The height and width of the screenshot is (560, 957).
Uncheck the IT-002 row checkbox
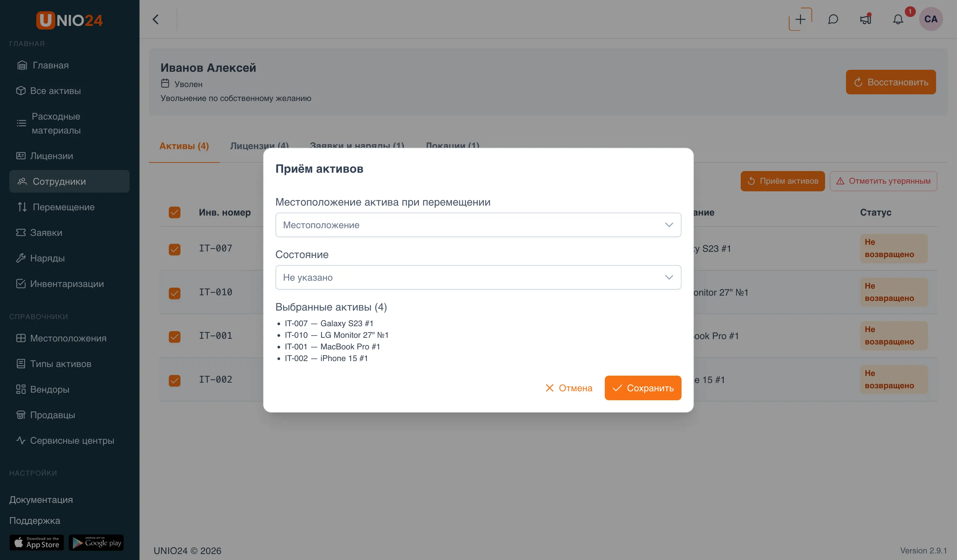[x=175, y=380]
